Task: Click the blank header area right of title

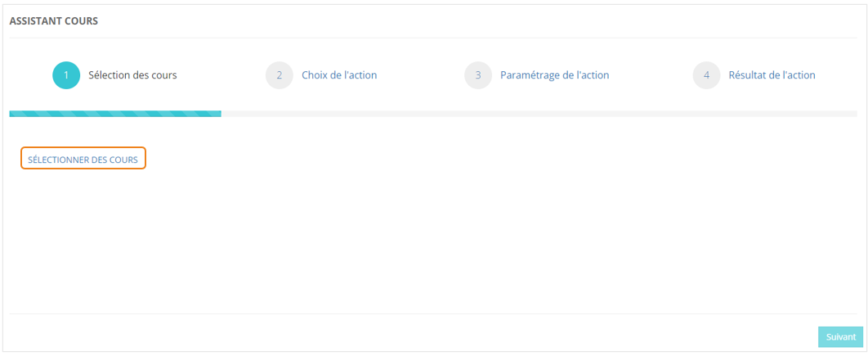Action: coord(490,21)
